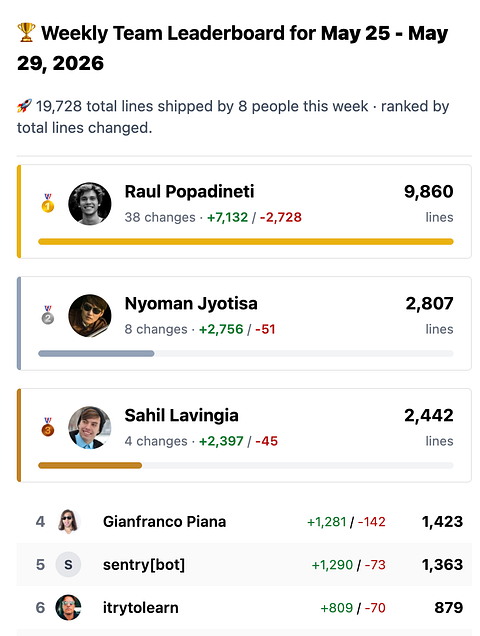Open Raul Popadineti's avatar photo

90,204
